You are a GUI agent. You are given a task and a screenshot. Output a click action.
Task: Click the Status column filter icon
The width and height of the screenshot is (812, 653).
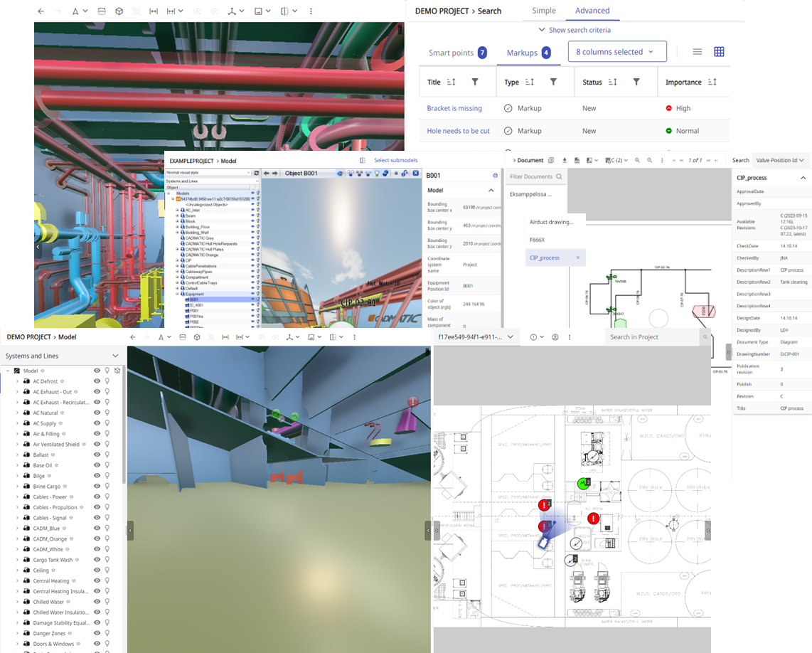point(636,83)
